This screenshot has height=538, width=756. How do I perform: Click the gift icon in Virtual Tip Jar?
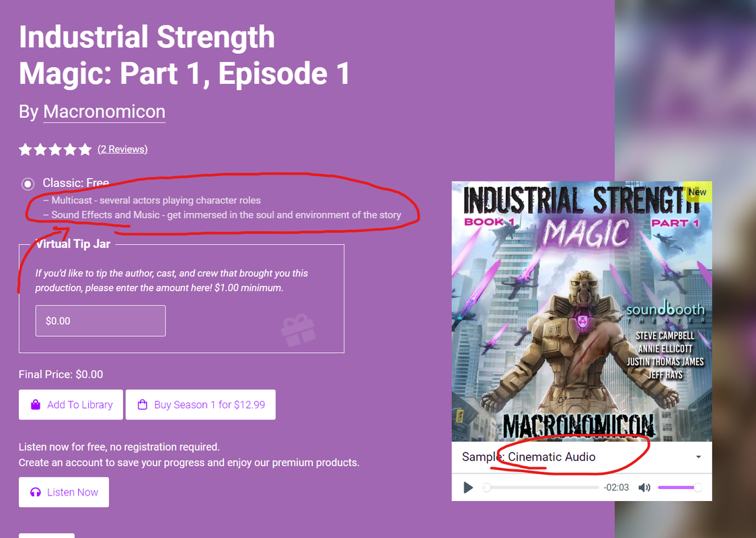point(298,330)
